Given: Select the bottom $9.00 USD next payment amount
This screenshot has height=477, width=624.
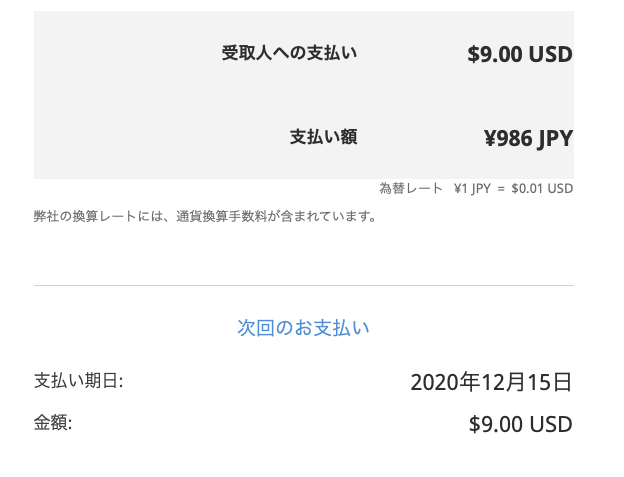Looking at the screenshot, I should point(520,424).
